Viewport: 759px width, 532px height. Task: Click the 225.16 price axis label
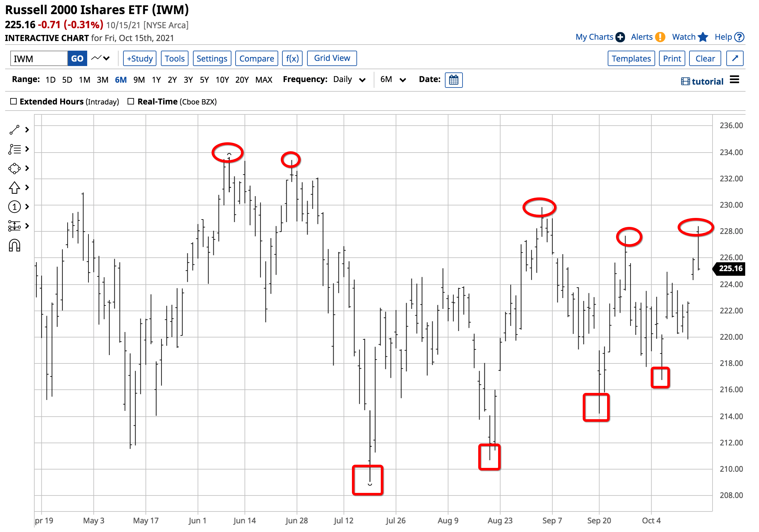tap(729, 269)
